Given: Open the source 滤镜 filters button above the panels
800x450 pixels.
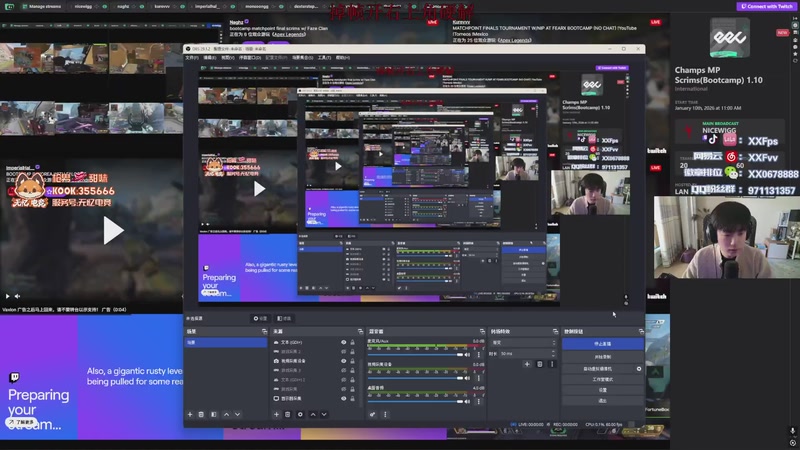Looking at the screenshot, I should click(x=284, y=318).
